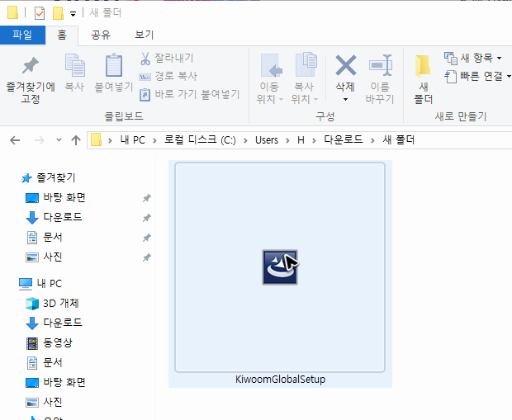Select 다운로드 in the address path
Image resolution: width=512 pixels, height=420 pixels.
pos(344,139)
